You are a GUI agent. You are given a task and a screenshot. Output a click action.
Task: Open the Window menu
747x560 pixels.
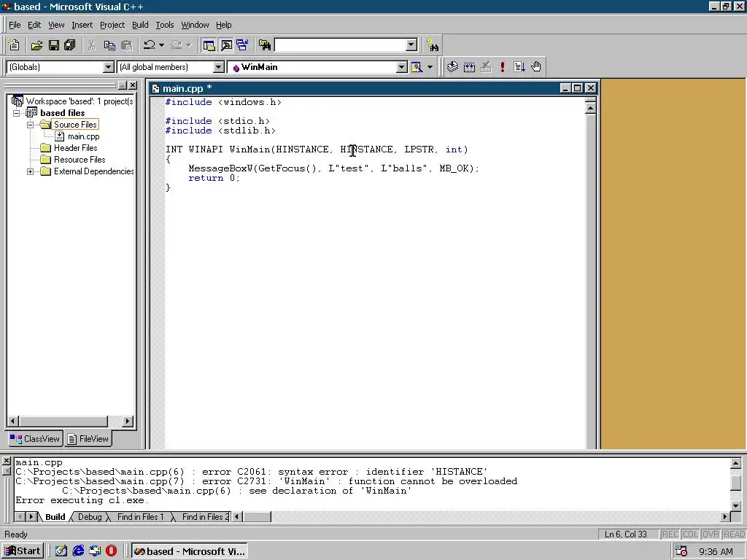click(195, 25)
